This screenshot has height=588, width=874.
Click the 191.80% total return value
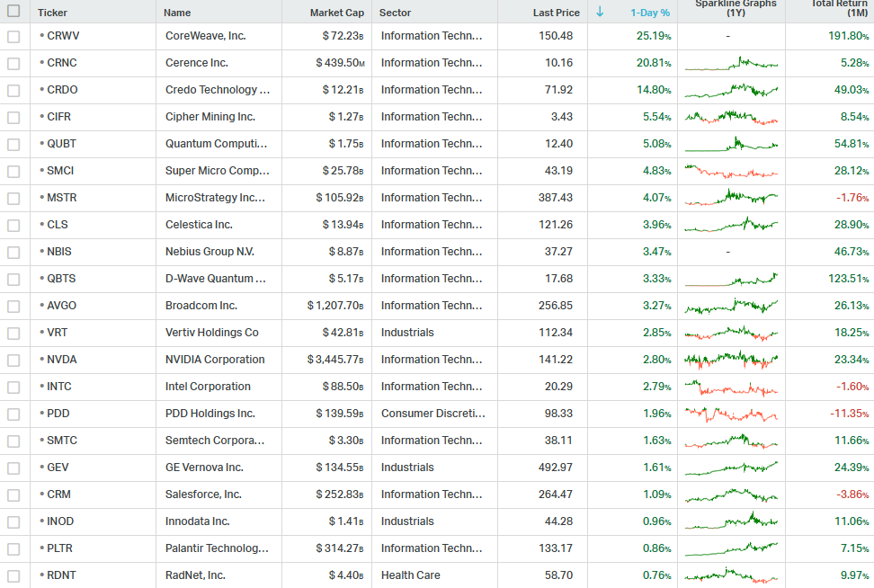pyautogui.click(x=848, y=36)
